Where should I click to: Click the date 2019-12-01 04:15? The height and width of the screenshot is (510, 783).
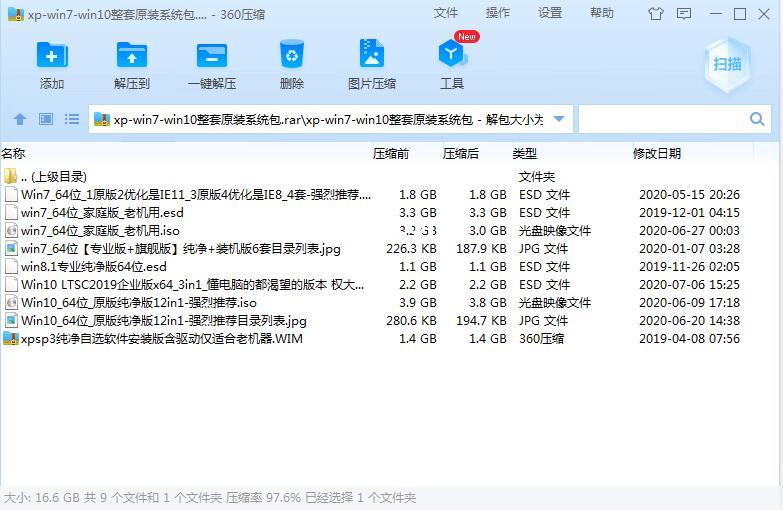pos(689,212)
